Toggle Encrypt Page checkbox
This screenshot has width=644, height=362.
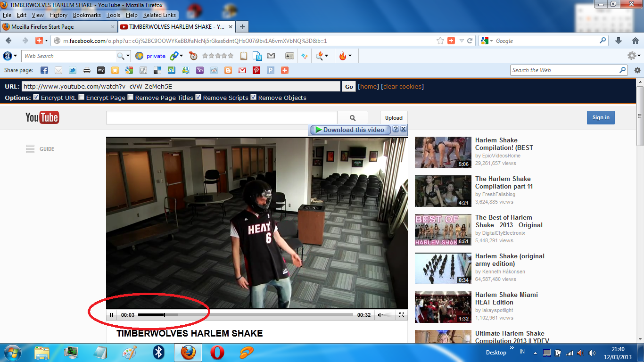click(x=81, y=97)
